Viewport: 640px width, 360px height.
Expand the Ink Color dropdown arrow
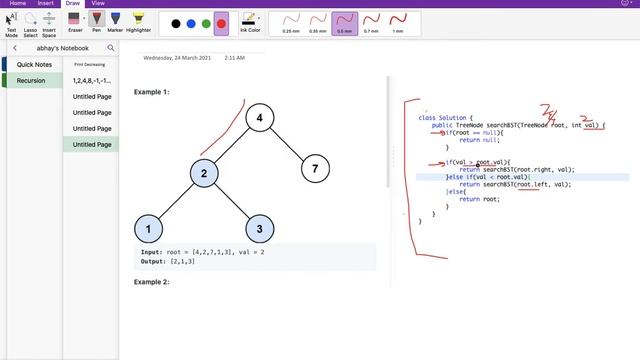coord(259,18)
